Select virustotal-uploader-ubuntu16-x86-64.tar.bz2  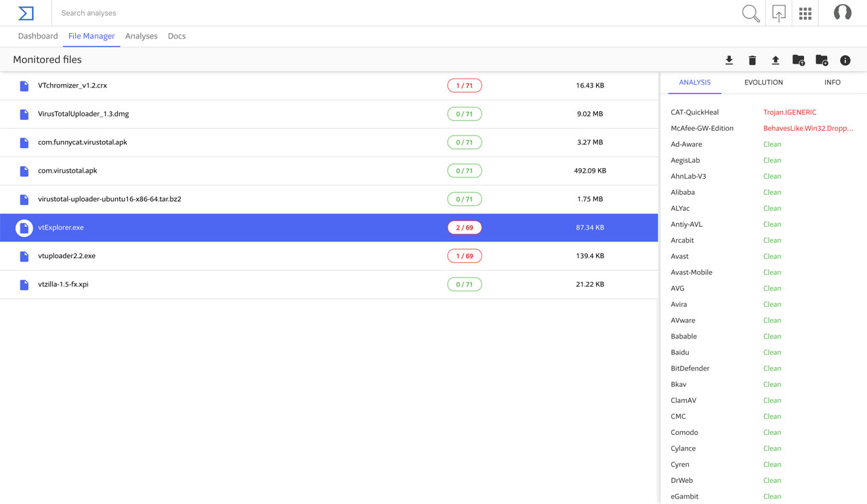pos(110,199)
